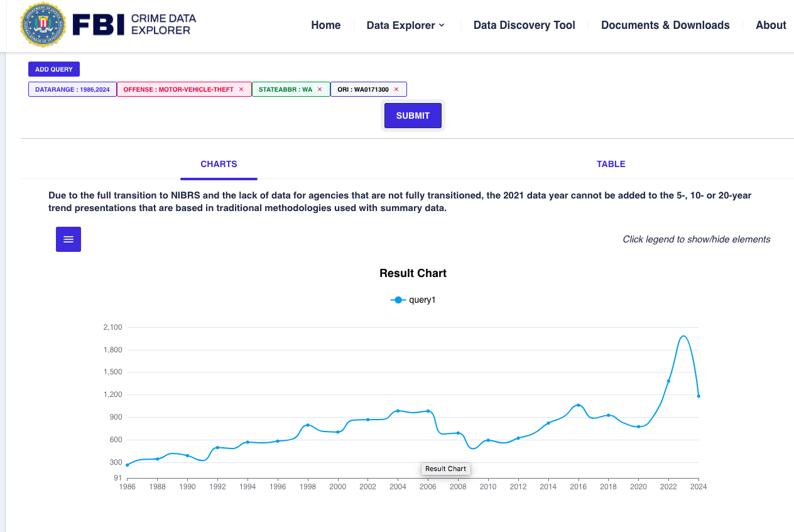Remove the ORI WA0171300 filter
This screenshot has width=794, height=532.
(x=396, y=90)
